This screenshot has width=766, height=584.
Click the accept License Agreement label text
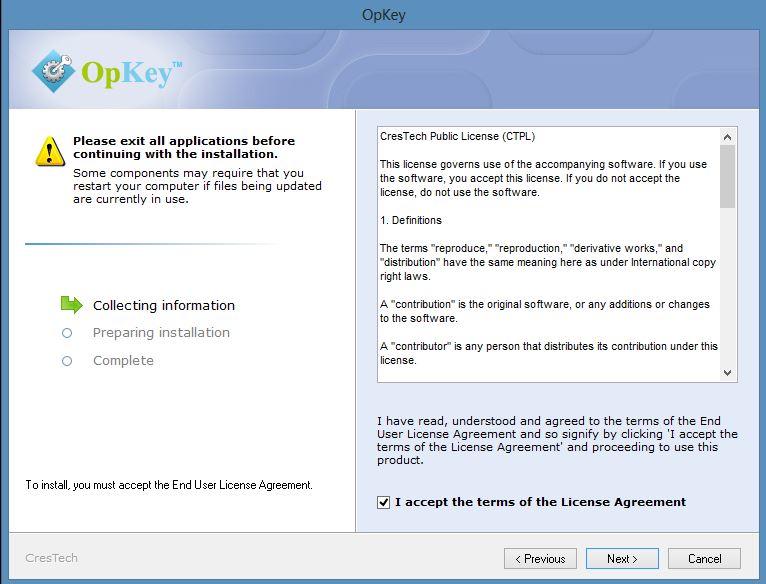540,502
